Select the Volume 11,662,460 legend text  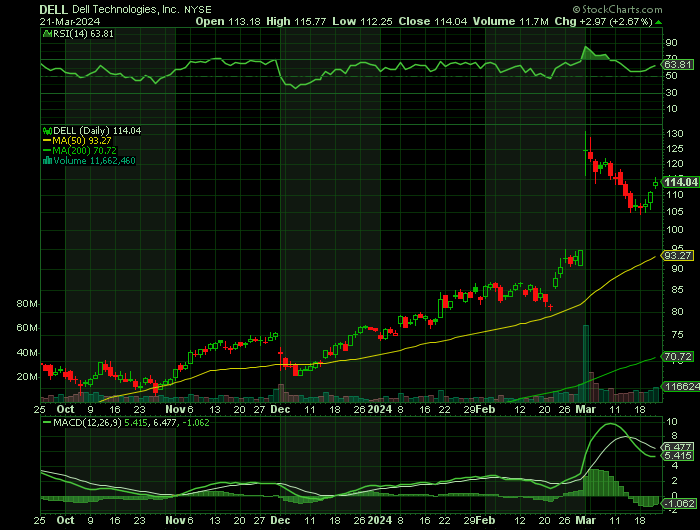94,161
